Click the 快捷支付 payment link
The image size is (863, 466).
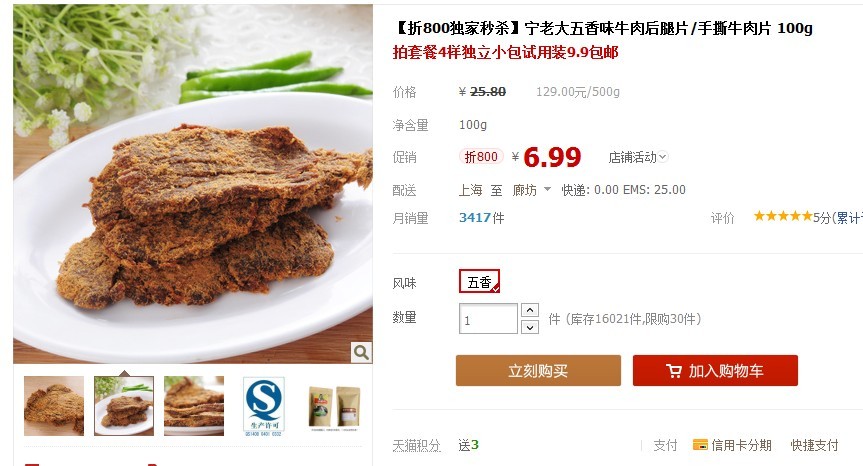(x=814, y=445)
